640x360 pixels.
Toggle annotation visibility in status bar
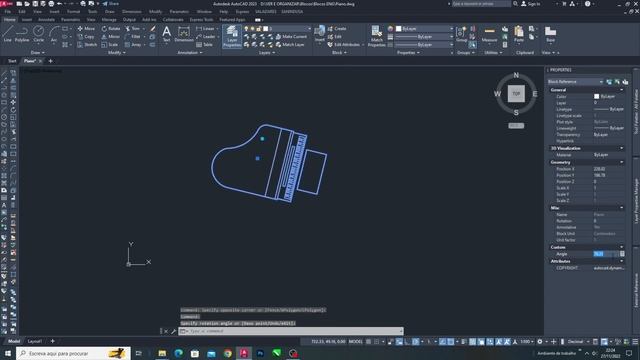498,342
